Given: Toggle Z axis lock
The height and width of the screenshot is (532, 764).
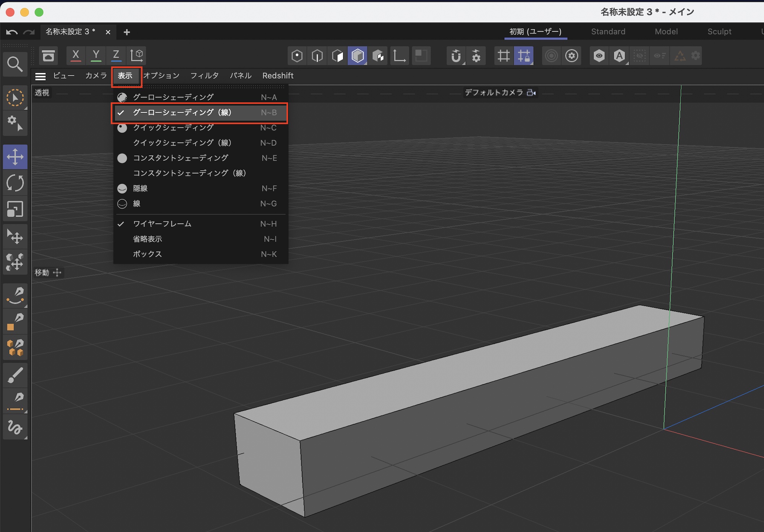Looking at the screenshot, I should (116, 56).
